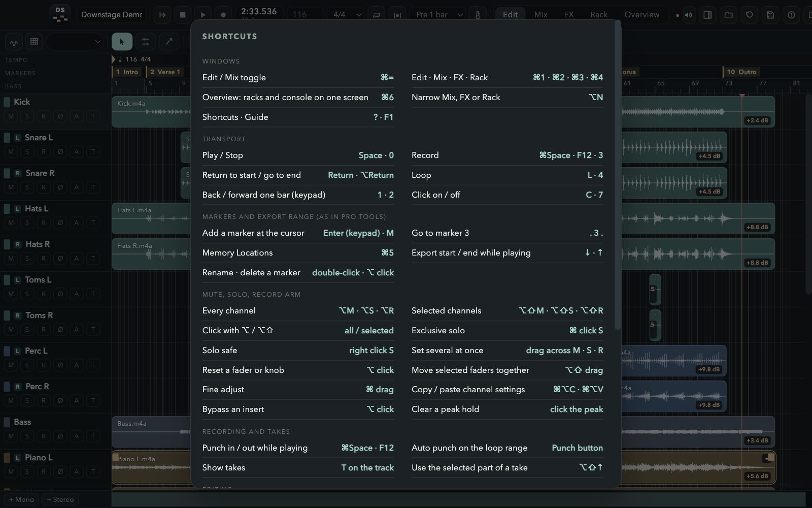This screenshot has height=508, width=812.
Task: Stop playback with the square Stop button
Action: pyautogui.click(x=183, y=15)
